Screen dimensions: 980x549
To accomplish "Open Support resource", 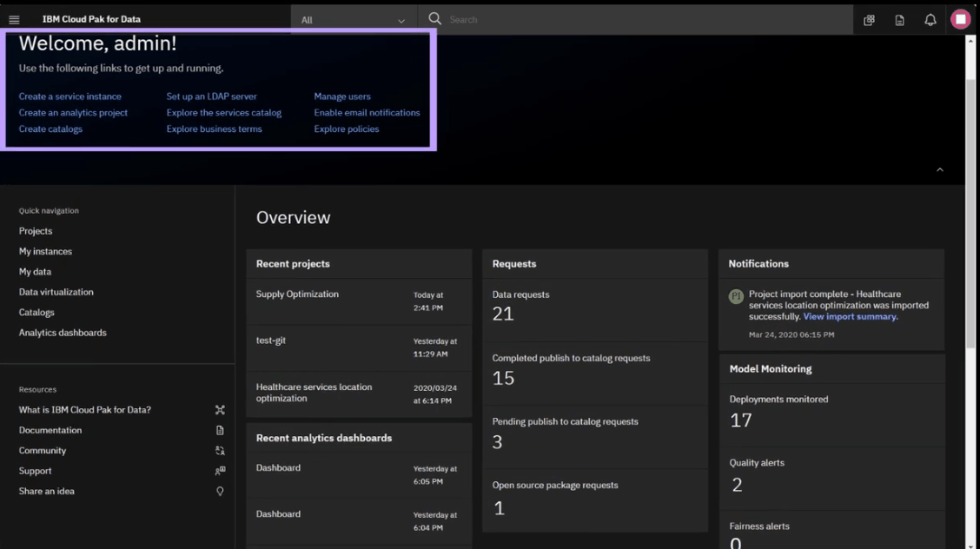I will (x=35, y=470).
